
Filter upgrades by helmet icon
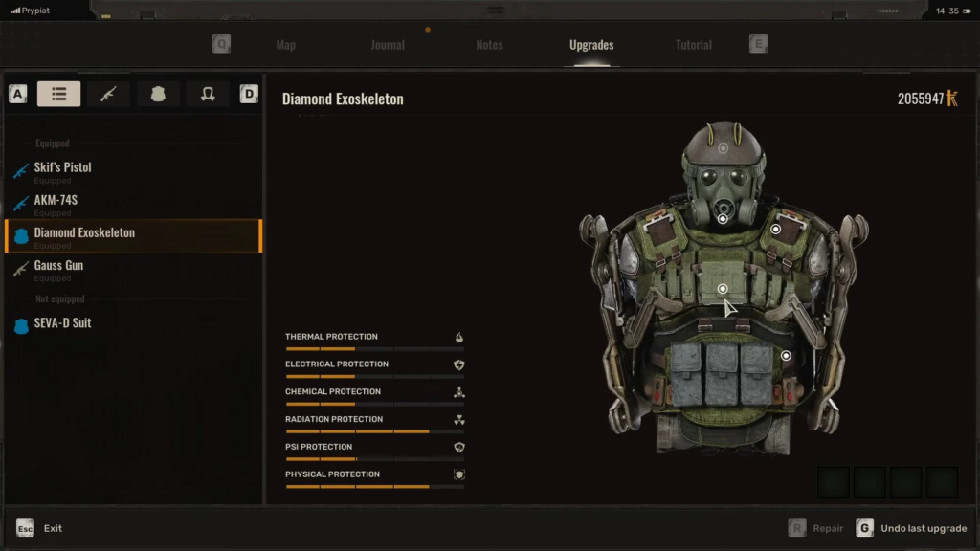(207, 94)
